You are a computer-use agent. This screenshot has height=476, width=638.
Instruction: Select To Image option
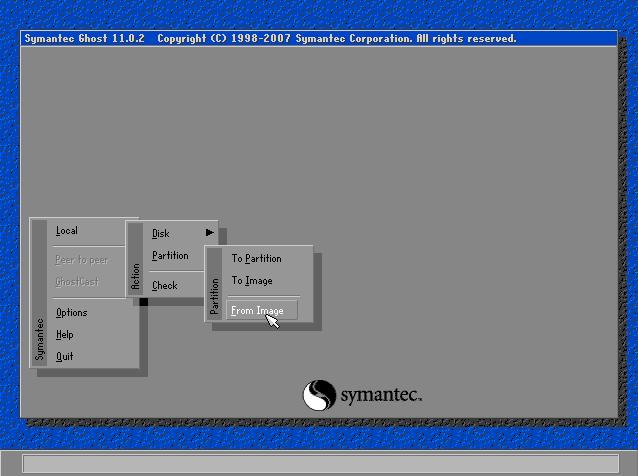(x=252, y=281)
